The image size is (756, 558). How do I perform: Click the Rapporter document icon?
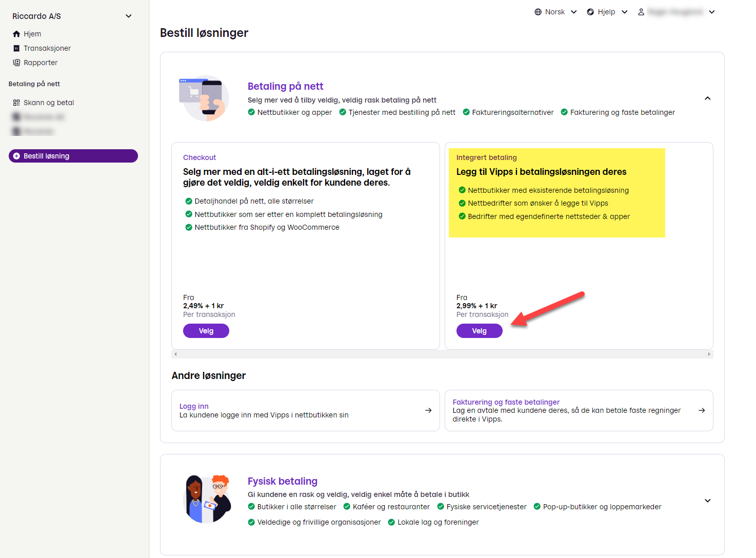coord(16,63)
